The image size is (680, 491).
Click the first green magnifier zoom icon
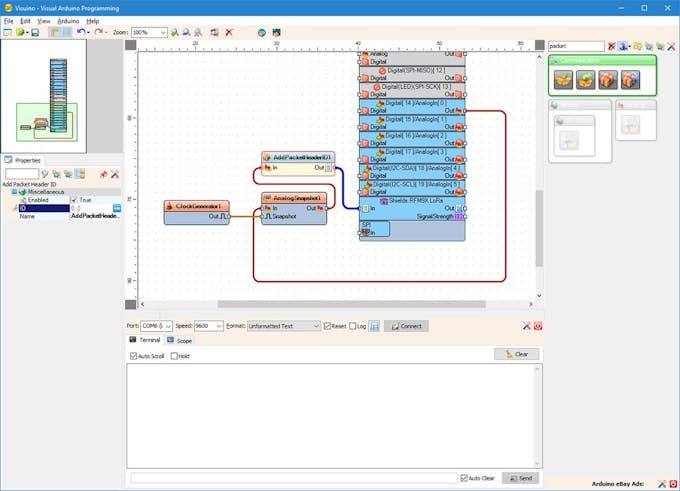[x=175, y=33]
